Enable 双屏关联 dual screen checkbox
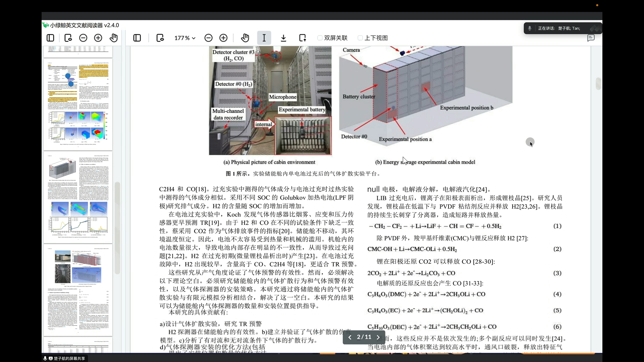The image size is (644, 362). pos(320,38)
